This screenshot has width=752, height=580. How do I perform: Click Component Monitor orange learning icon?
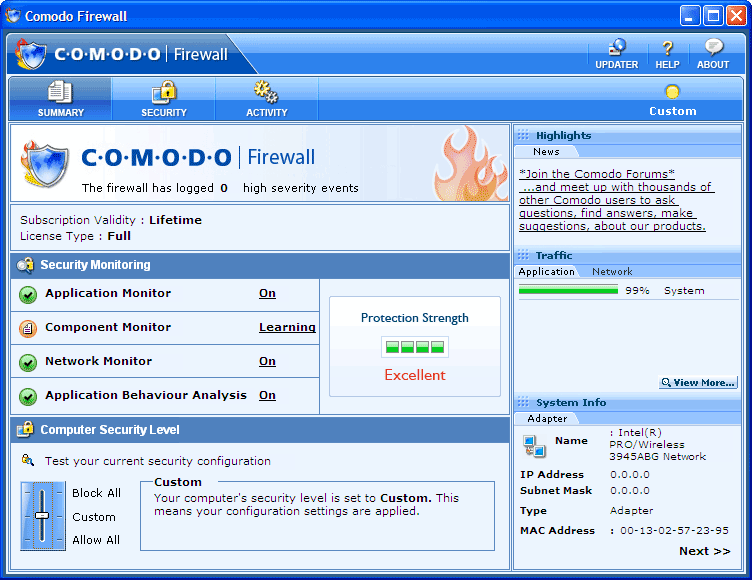point(28,329)
